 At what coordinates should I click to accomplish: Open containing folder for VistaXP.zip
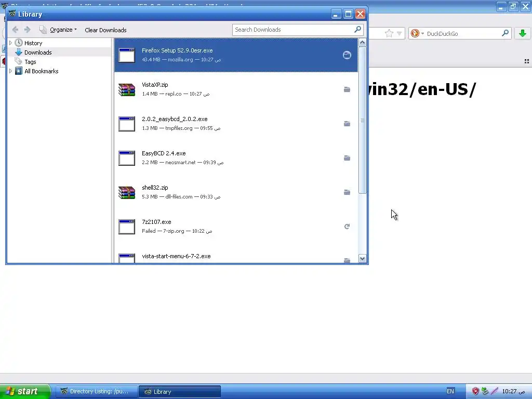pos(347,89)
